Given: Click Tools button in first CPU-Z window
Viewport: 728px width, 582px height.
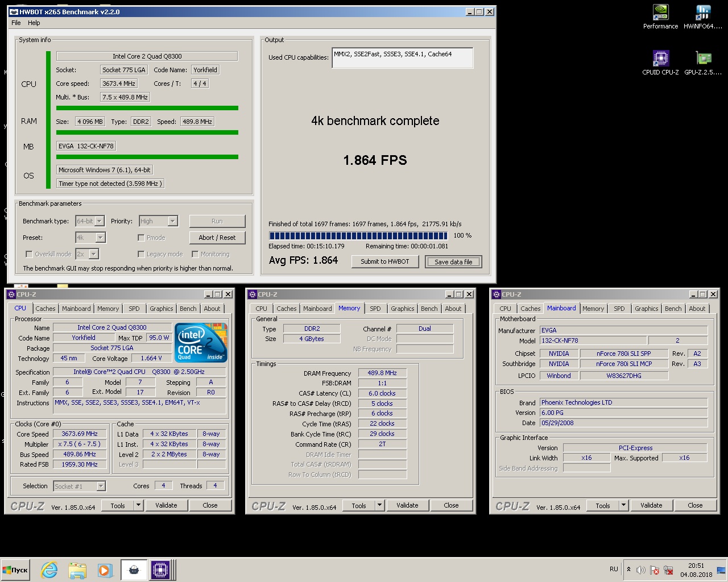Looking at the screenshot, I should tap(118, 505).
